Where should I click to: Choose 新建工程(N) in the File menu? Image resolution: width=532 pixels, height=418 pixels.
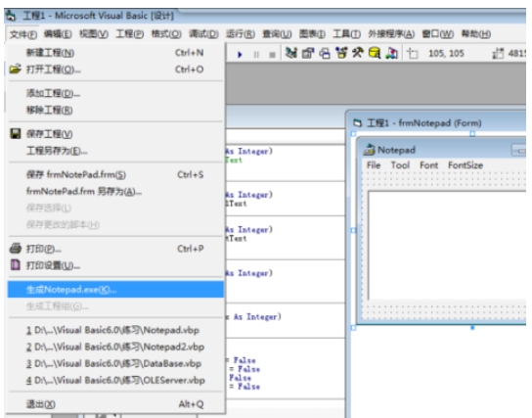(115, 53)
